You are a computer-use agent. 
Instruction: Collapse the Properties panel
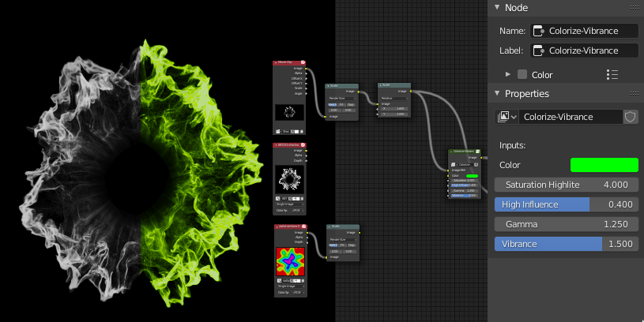coord(497,94)
